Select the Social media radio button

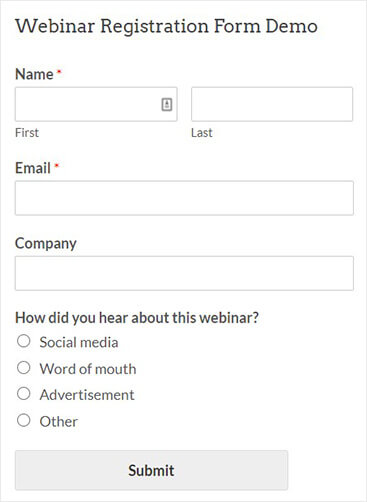point(24,341)
